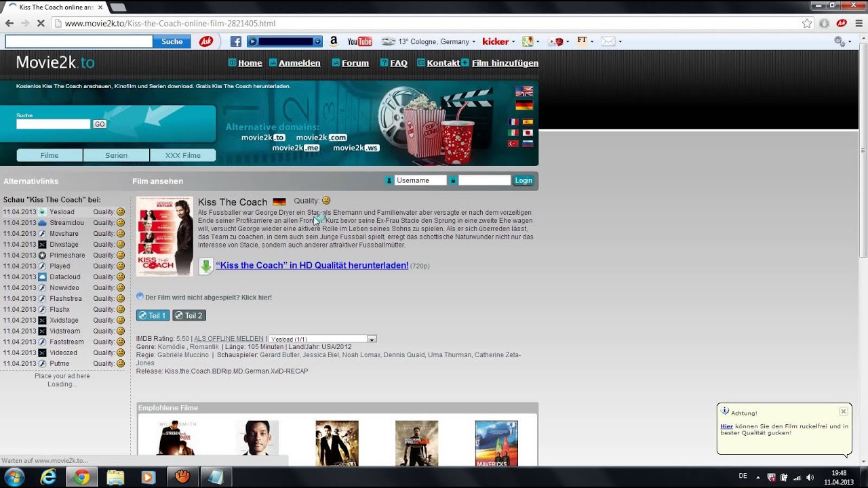Click the Facebook icon in toolbar

(236, 41)
